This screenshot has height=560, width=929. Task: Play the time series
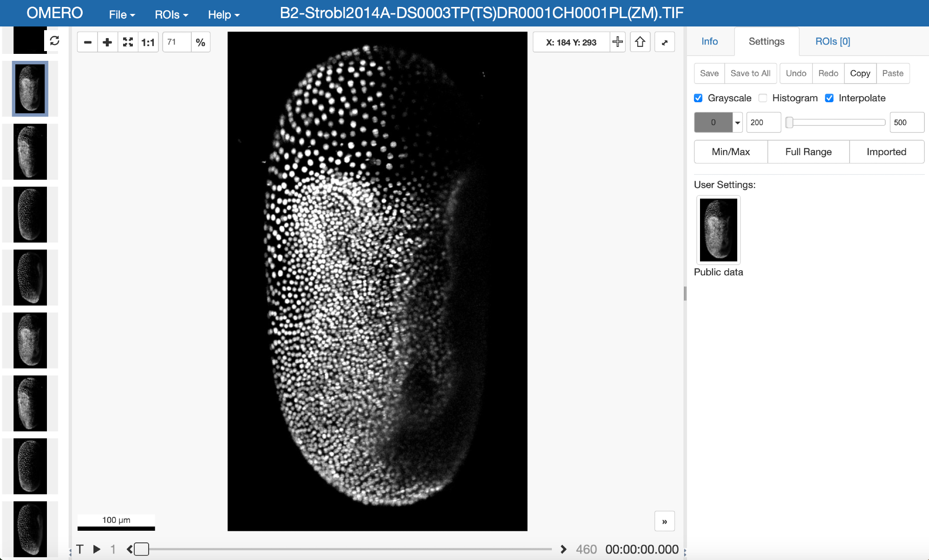pos(97,549)
